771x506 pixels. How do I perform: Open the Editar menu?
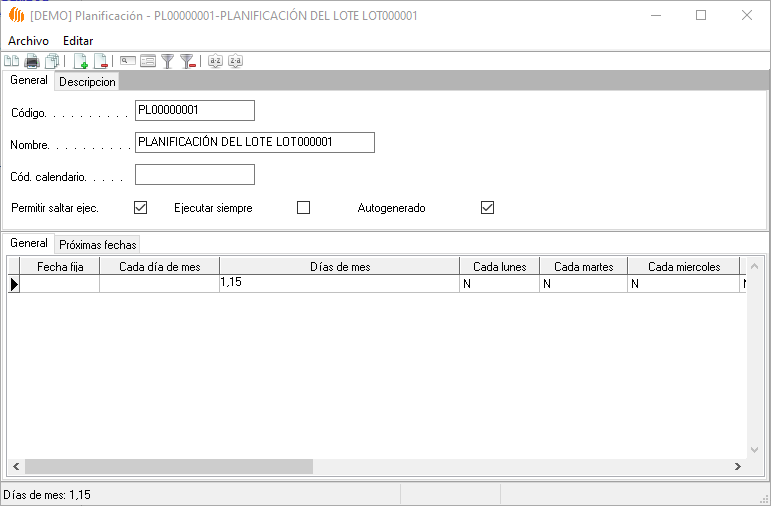[78, 41]
